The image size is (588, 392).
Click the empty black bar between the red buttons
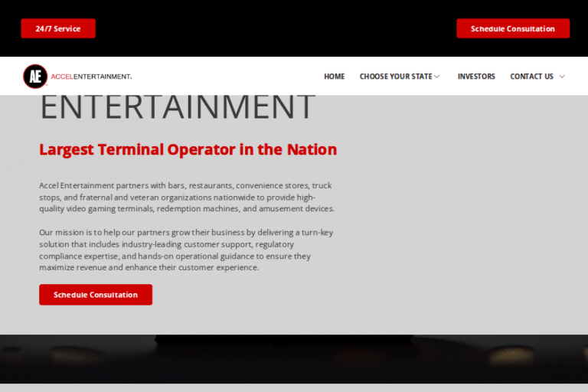click(x=276, y=28)
